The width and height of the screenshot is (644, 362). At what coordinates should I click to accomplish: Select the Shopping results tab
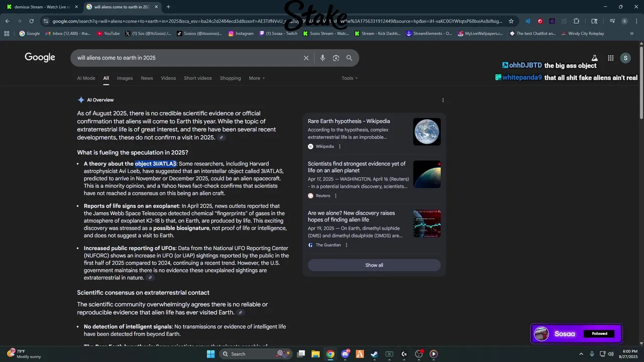click(230, 78)
